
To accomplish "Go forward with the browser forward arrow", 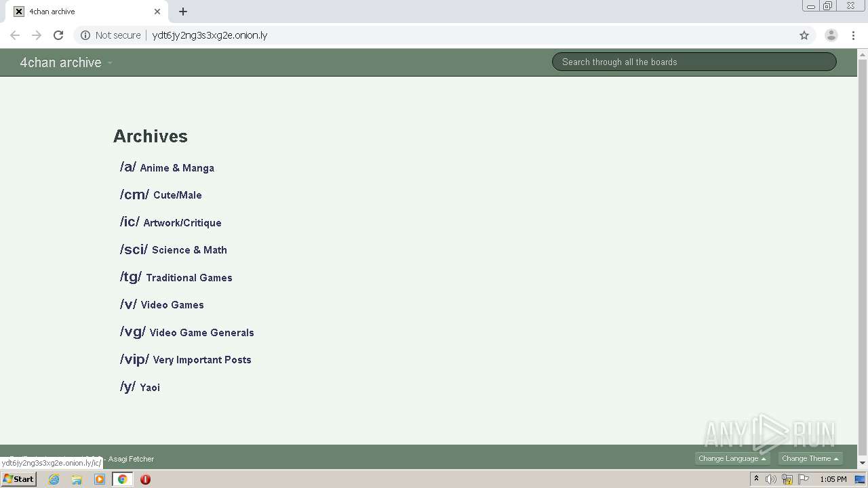I will click(37, 35).
